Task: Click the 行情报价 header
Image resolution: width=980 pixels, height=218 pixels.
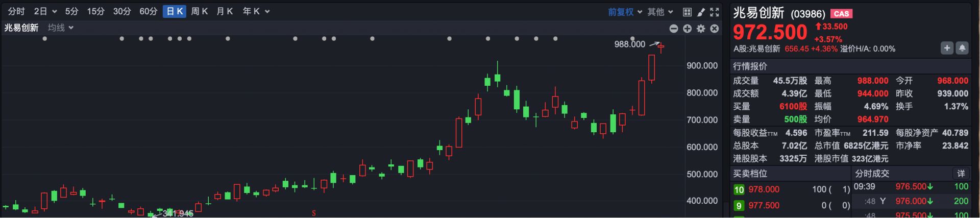Action: 750,66
